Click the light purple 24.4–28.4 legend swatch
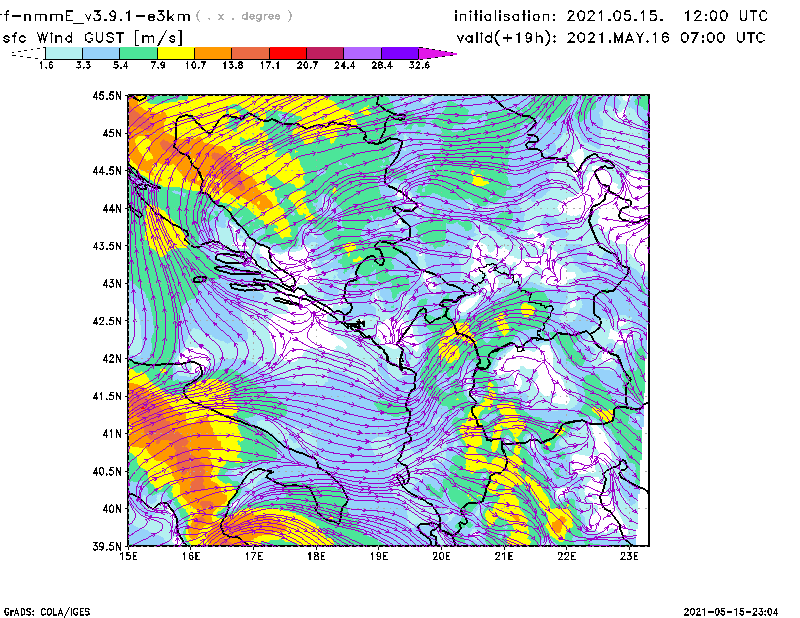The width and height of the screenshot is (800, 618). 363,53
